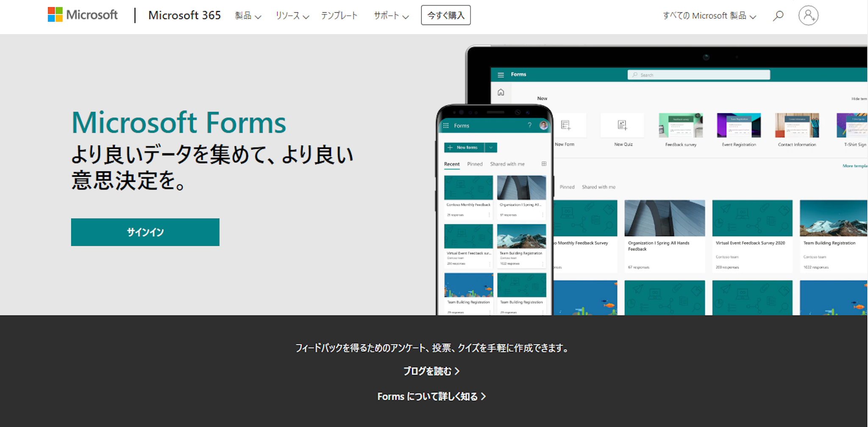Switch to Shared with me tab on phone

click(x=507, y=164)
